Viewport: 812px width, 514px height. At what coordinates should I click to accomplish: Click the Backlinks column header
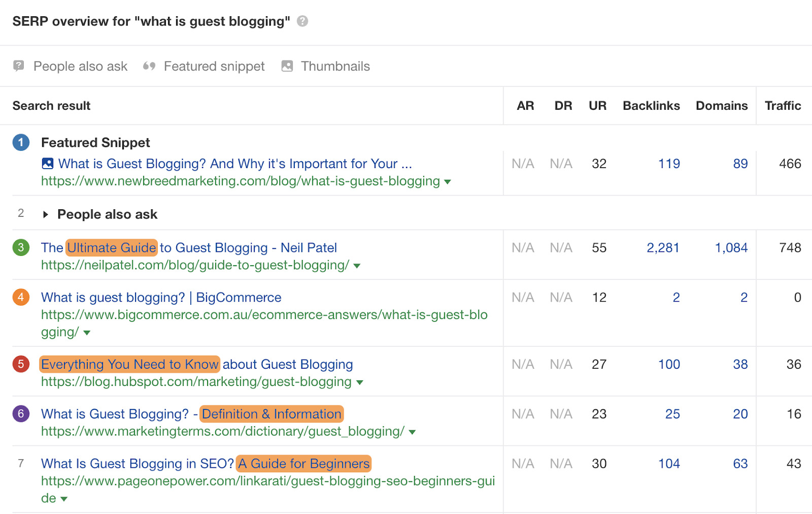[x=651, y=106]
